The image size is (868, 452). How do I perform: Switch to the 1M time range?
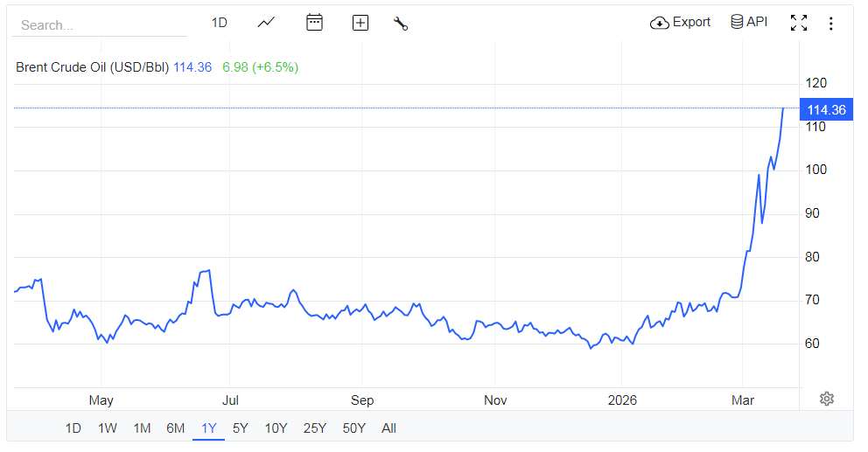coord(142,428)
